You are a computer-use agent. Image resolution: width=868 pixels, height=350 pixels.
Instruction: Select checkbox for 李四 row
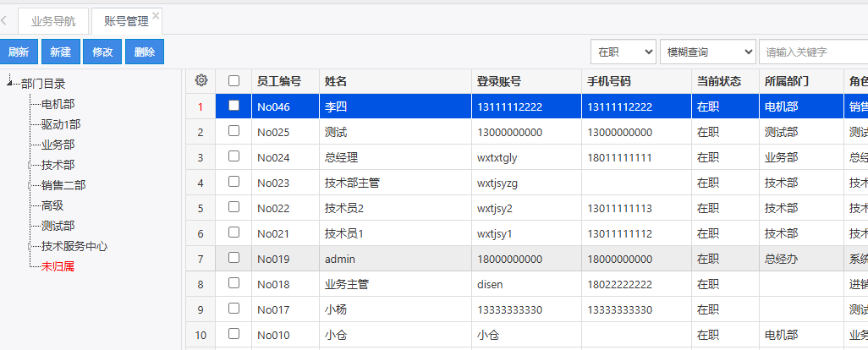234,107
